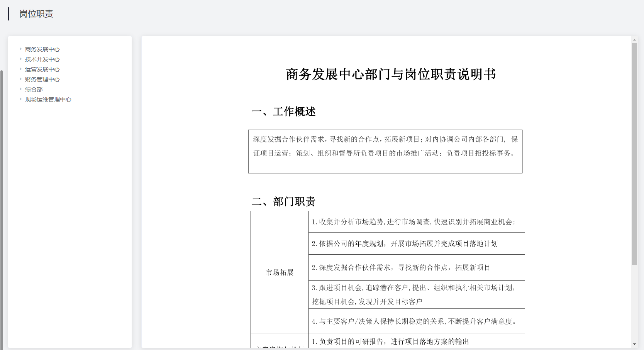The width and height of the screenshot is (644, 350).
Task: Expand the 商务发展中心 tree arrow
Action: pos(20,49)
